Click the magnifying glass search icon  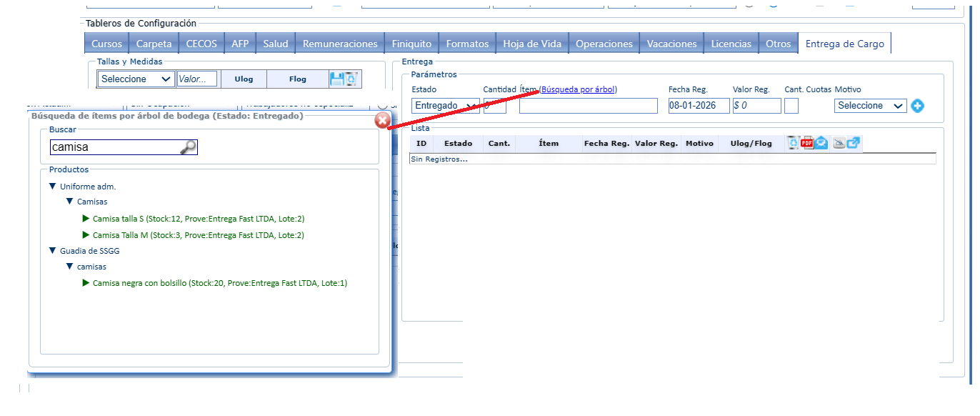(x=188, y=147)
